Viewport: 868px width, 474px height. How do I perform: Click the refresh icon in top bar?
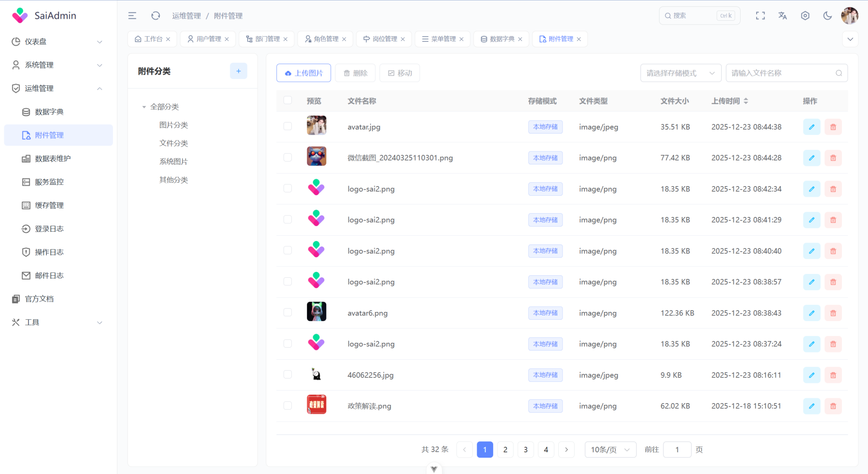coord(155,16)
